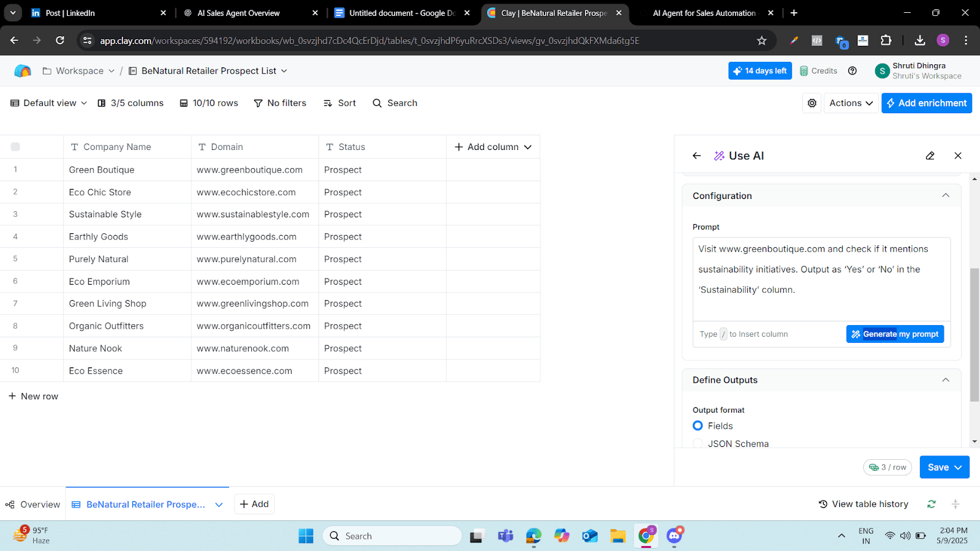The height and width of the screenshot is (551, 980).
Task: Click the Search button in table toolbar
Action: pyautogui.click(x=395, y=103)
